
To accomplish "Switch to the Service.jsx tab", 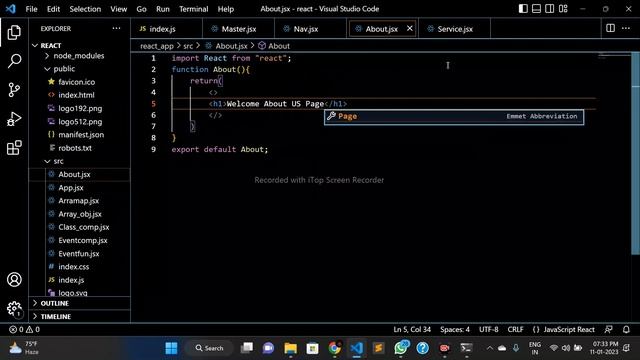I will click(454, 29).
